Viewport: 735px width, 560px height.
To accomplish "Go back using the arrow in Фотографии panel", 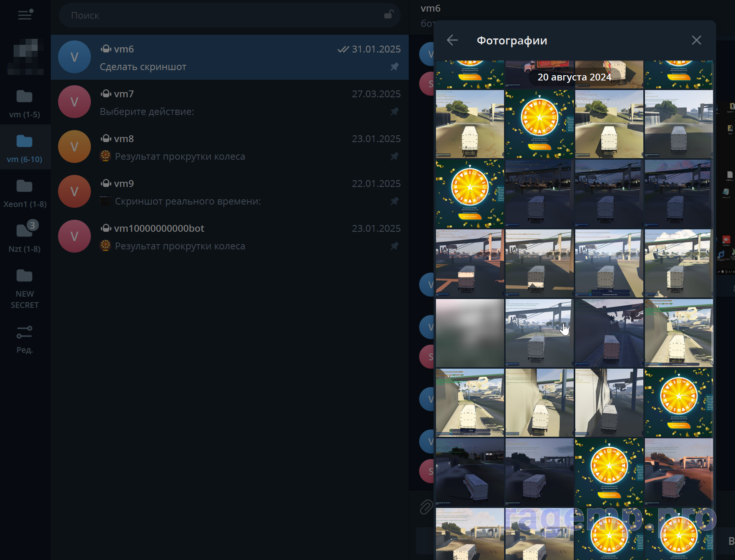I will (x=452, y=40).
